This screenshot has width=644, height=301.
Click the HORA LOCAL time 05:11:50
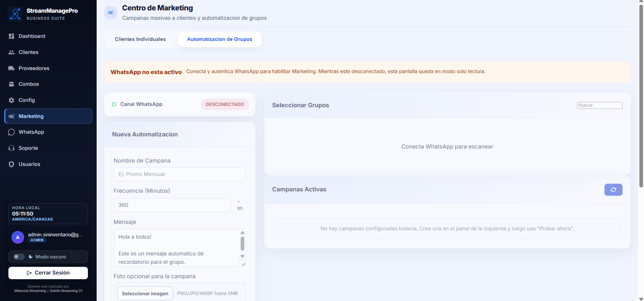(23, 214)
